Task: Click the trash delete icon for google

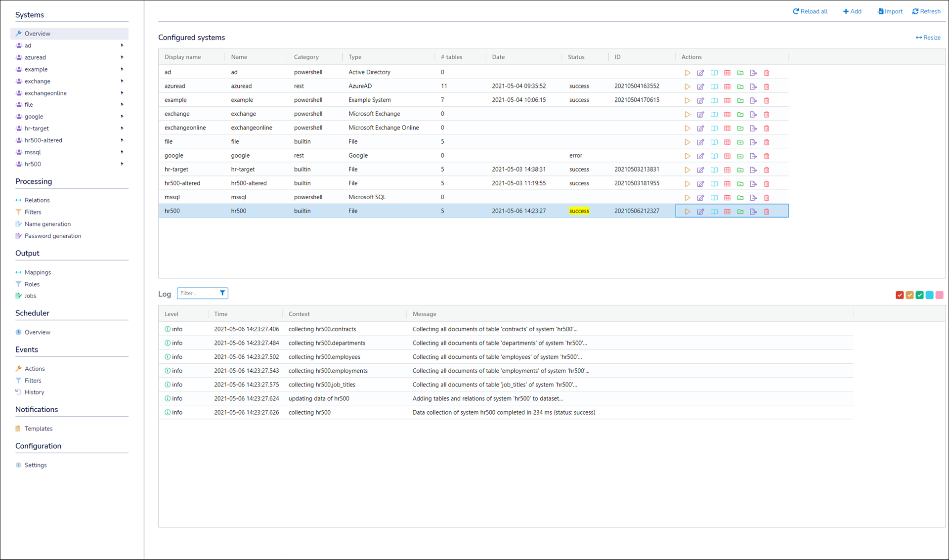Action: point(767,156)
